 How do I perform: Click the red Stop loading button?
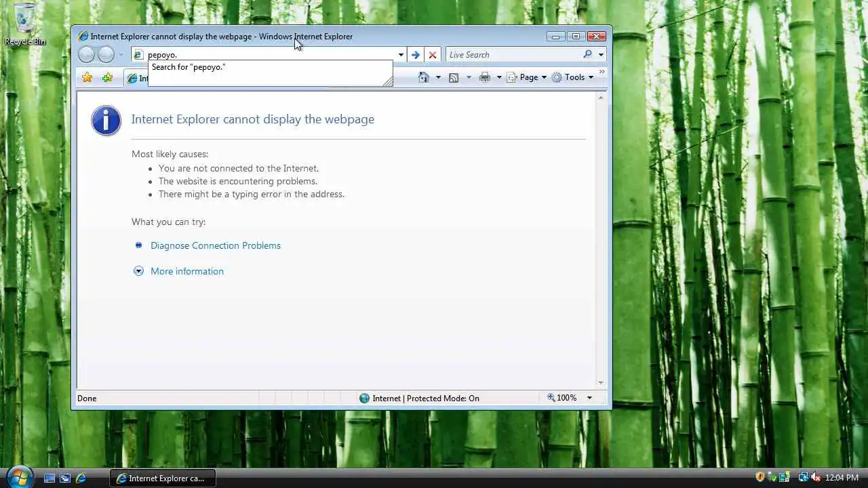[x=433, y=55]
